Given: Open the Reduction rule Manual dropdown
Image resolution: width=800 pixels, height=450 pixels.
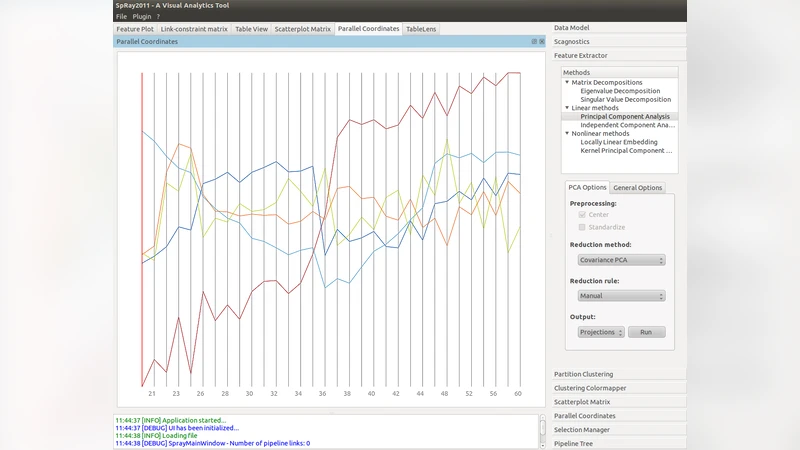Looking at the screenshot, I should (x=621, y=296).
